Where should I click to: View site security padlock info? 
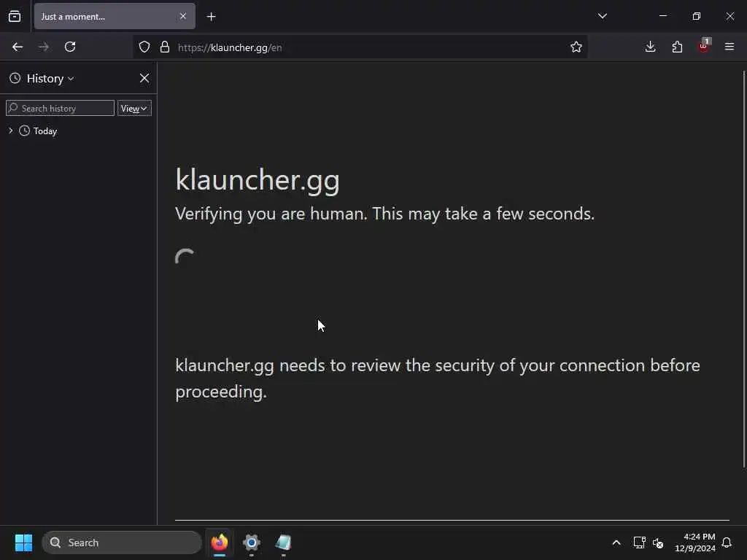(165, 47)
